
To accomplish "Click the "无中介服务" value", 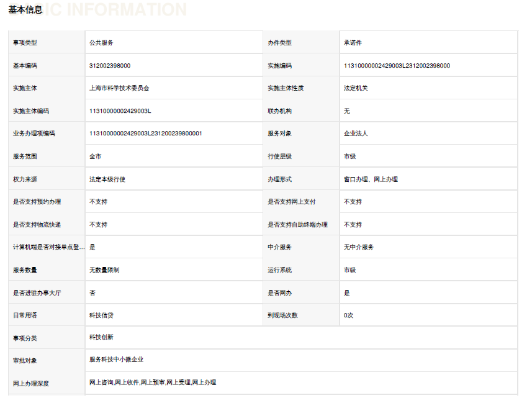I will pos(359,247).
